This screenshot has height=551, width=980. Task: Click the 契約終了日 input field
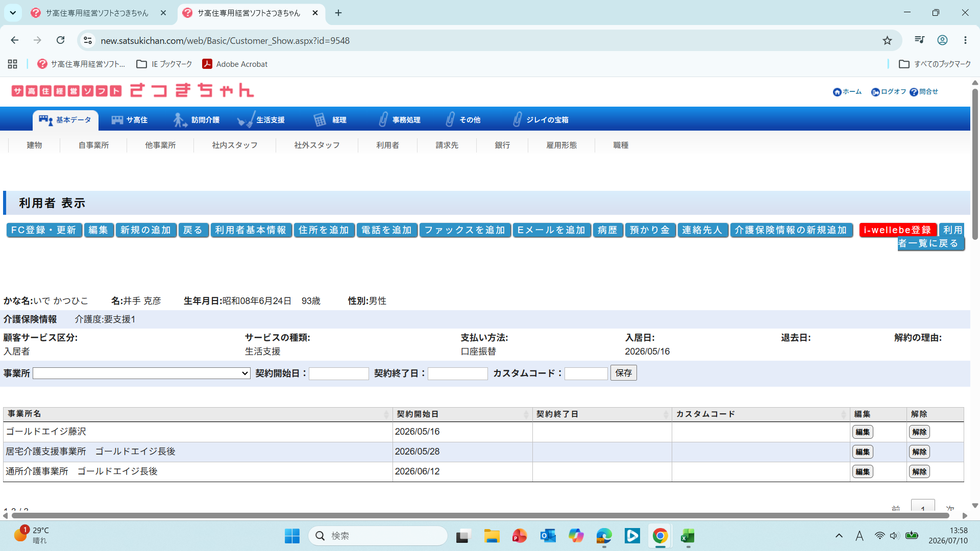coord(458,373)
